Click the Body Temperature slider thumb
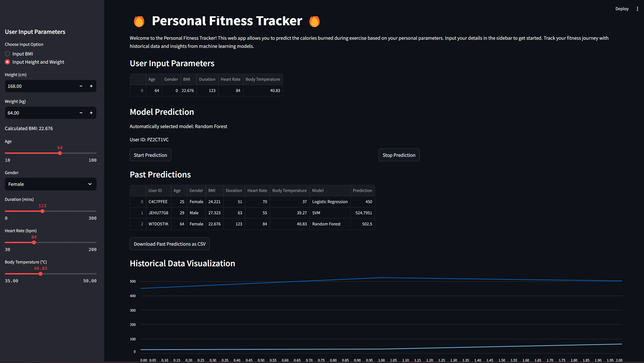Viewport: 644px width, 363px height. (x=41, y=274)
